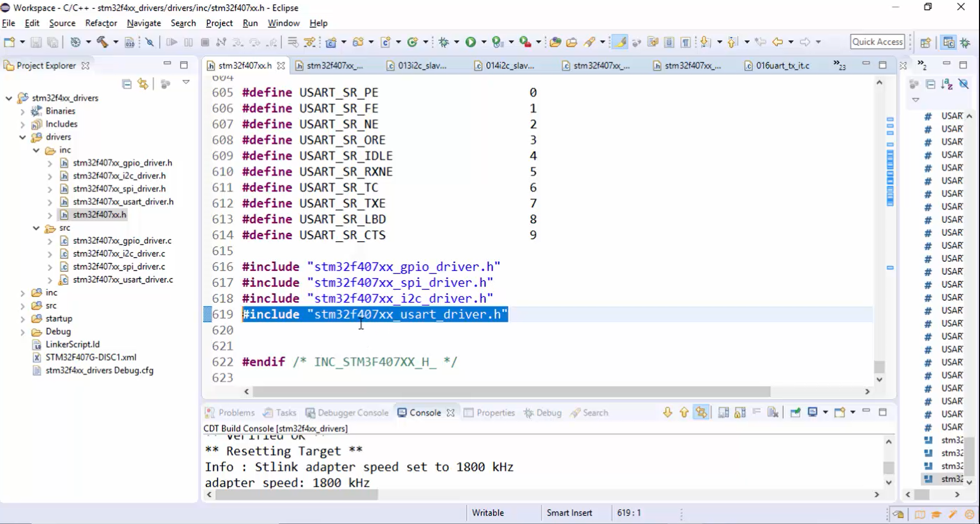Open the Project menu
The image size is (980, 524).
tap(219, 23)
